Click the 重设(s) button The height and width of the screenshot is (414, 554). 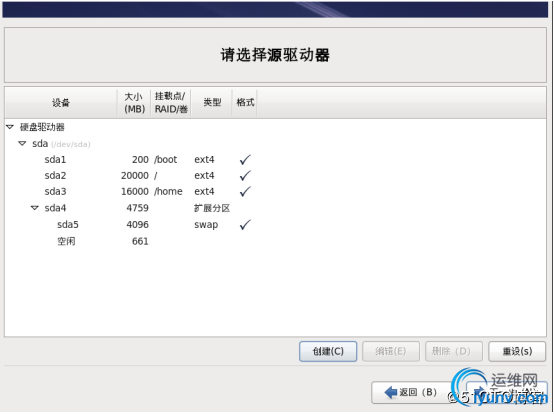[517, 351]
